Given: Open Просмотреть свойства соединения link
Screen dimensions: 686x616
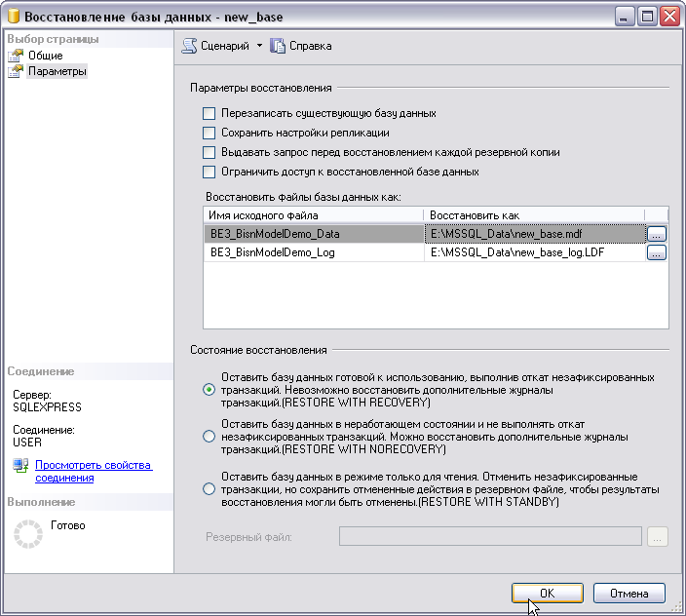Looking at the screenshot, I should [93, 472].
